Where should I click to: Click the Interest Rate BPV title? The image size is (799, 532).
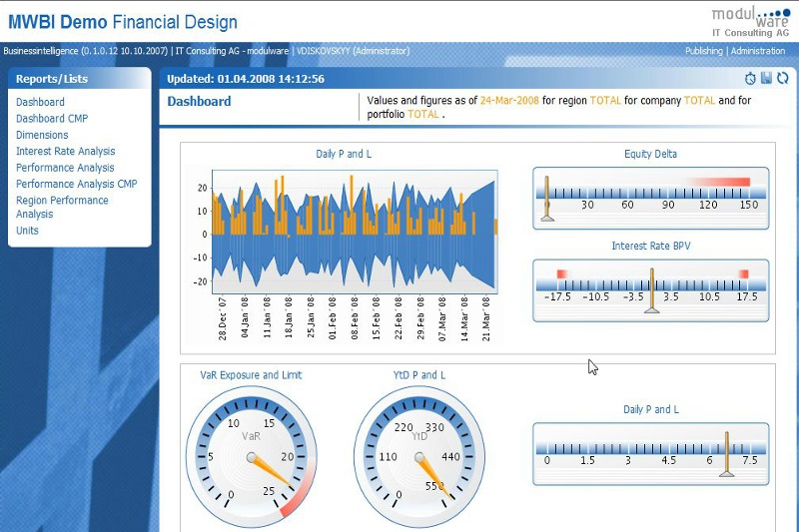point(651,246)
